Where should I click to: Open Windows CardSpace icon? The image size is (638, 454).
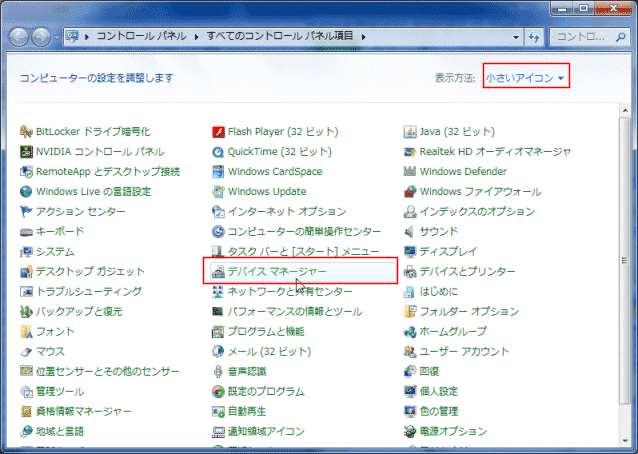pos(218,172)
